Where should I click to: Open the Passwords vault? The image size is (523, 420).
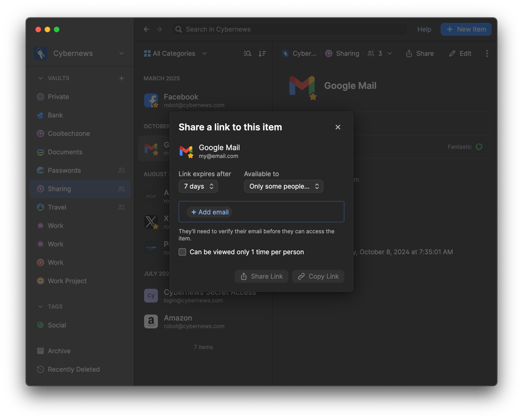[x=80, y=171]
